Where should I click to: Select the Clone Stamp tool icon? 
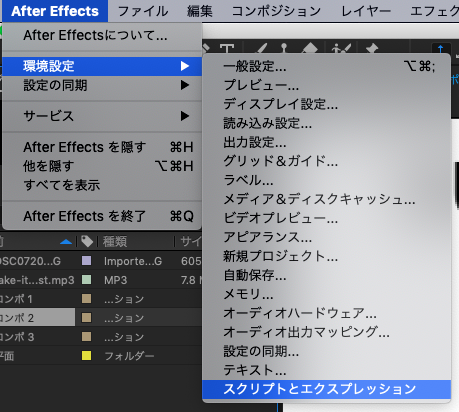tap(284, 49)
